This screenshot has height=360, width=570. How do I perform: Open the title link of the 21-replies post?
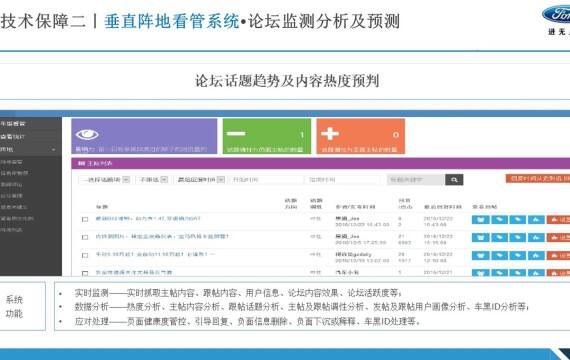(x=162, y=236)
